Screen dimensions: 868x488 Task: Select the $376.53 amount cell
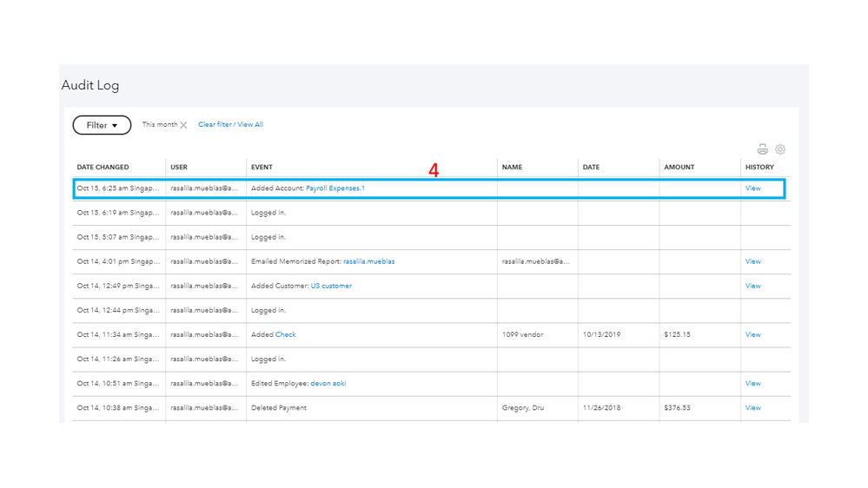677,407
